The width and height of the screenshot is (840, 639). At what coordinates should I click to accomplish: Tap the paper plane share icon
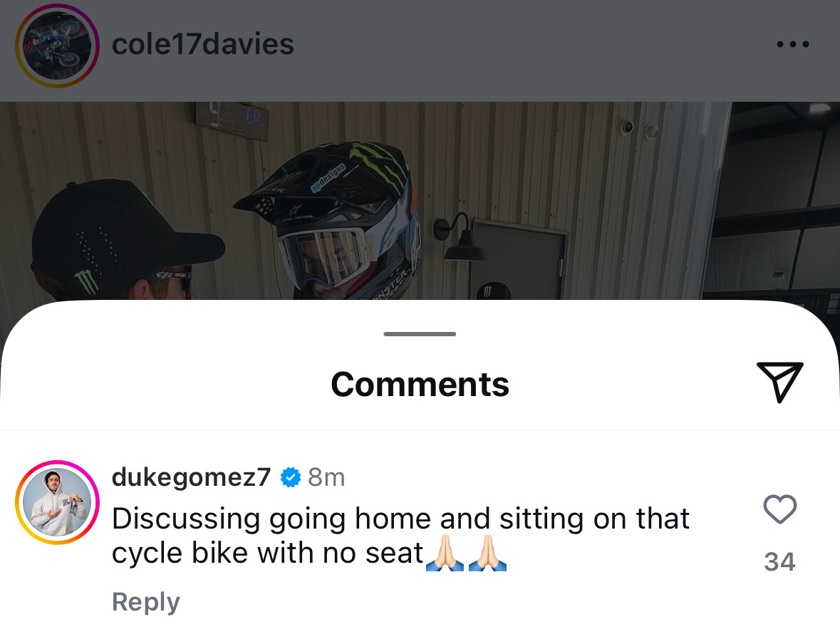click(780, 382)
